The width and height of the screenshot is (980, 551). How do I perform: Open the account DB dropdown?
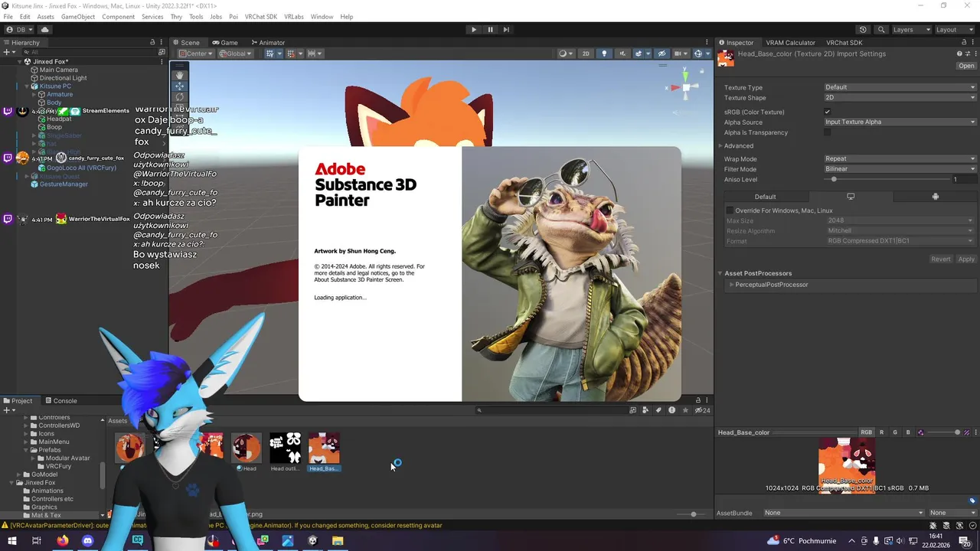18,30
